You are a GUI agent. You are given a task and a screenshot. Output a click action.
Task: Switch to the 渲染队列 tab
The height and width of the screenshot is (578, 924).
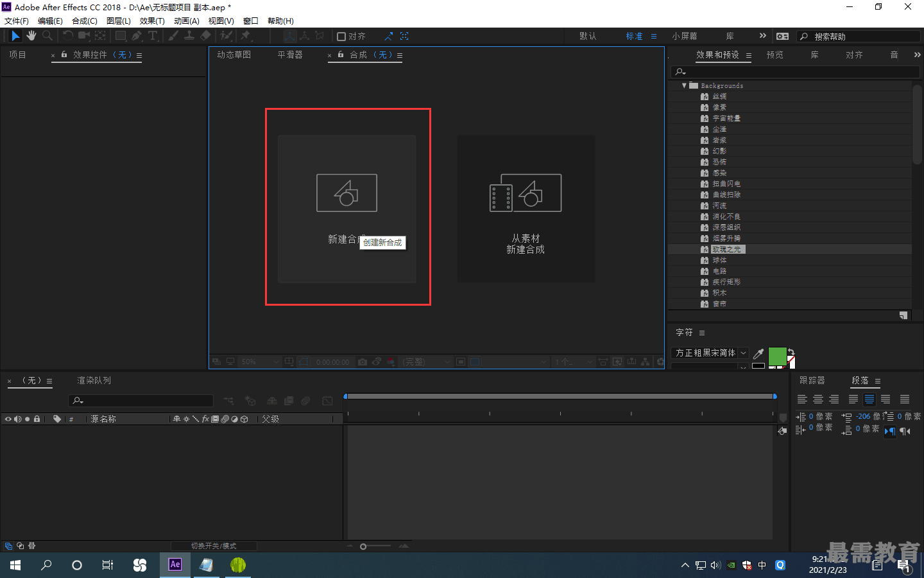click(x=94, y=380)
